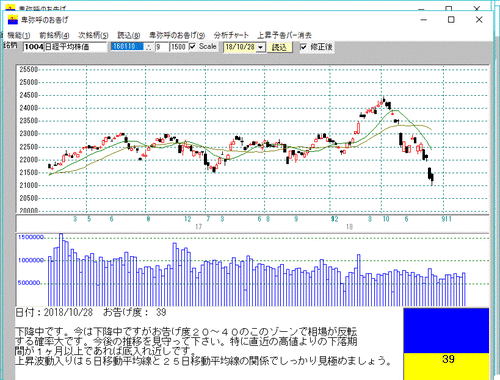
Task: Select 上昇予告バー消去 menu item
Action: pyautogui.click(x=284, y=35)
